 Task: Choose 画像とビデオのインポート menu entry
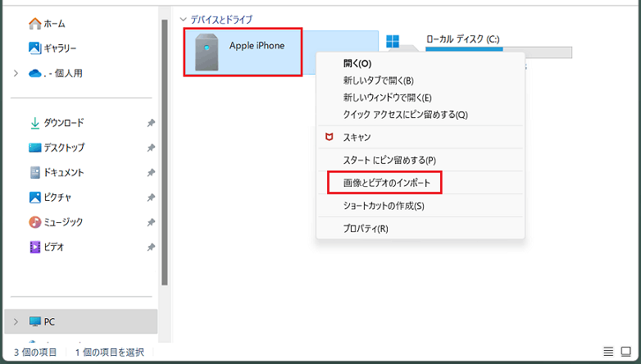(421, 183)
